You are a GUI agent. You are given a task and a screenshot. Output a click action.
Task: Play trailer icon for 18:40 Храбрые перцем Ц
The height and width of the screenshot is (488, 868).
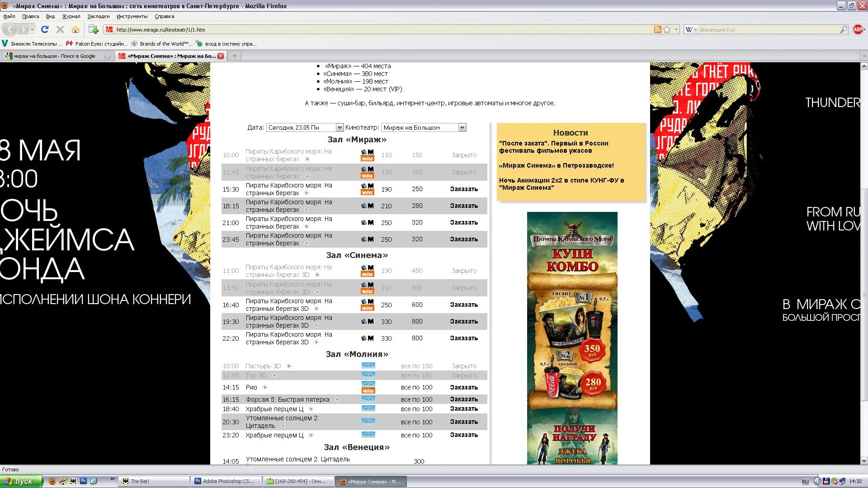311,409
